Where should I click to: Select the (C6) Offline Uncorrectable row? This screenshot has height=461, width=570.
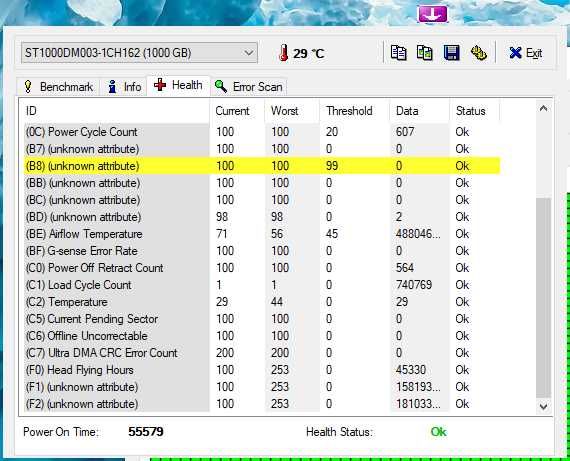click(x=262, y=336)
